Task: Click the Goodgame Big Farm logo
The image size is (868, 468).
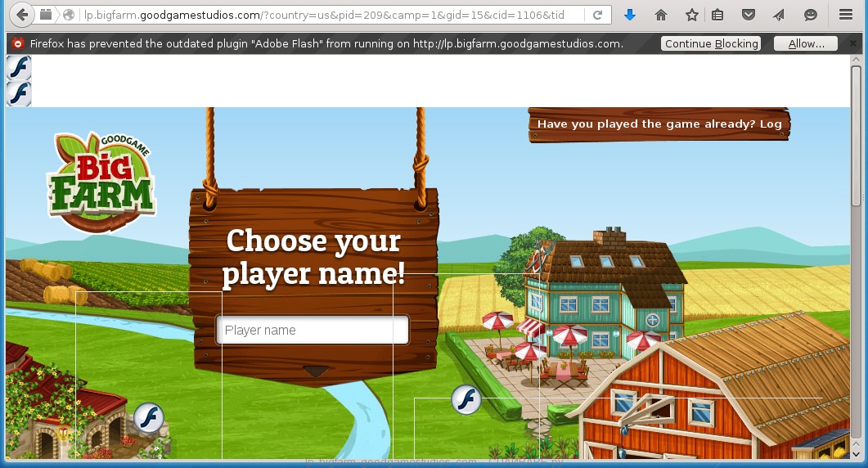Action: click(101, 182)
